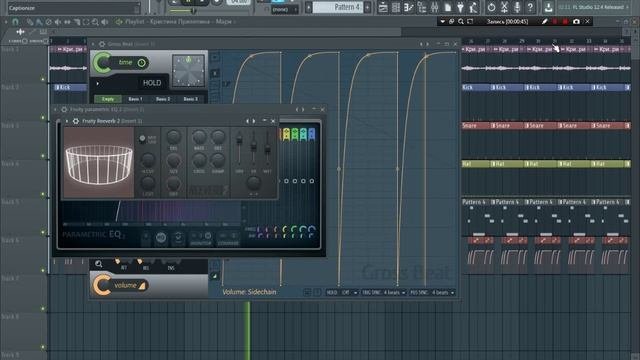Click the Gross Beat volume envelope icon

(142, 285)
